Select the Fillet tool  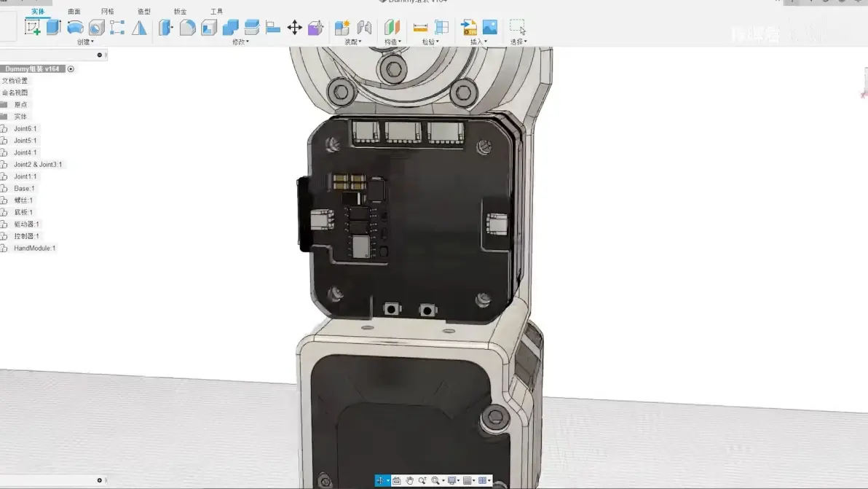click(188, 28)
